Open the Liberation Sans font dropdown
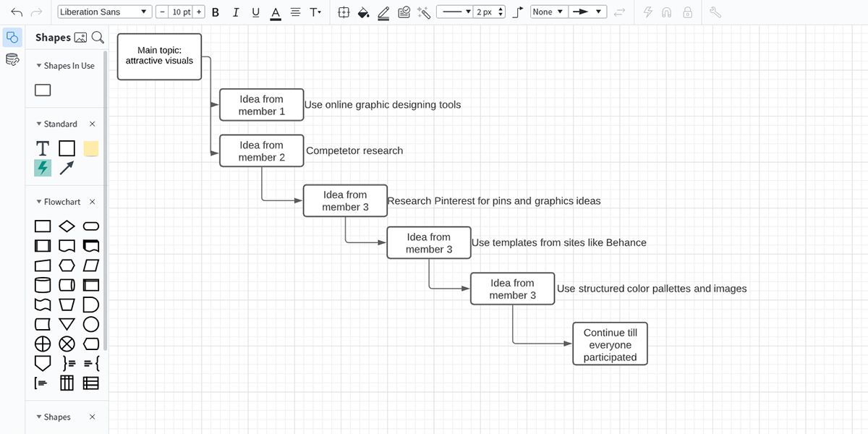 pos(103,12)
